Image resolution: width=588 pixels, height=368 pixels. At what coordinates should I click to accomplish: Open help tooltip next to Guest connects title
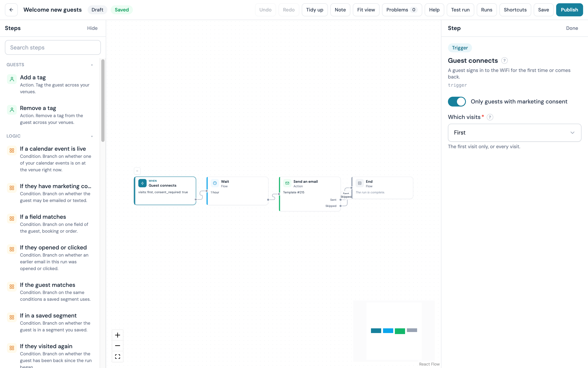pyautogui.click(x=504, y=60)
